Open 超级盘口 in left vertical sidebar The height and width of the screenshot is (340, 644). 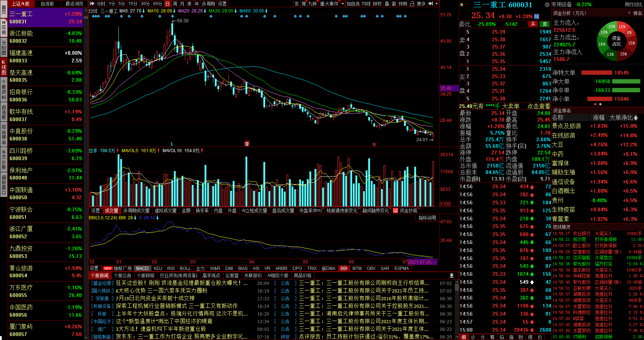(x=4, y=185)
